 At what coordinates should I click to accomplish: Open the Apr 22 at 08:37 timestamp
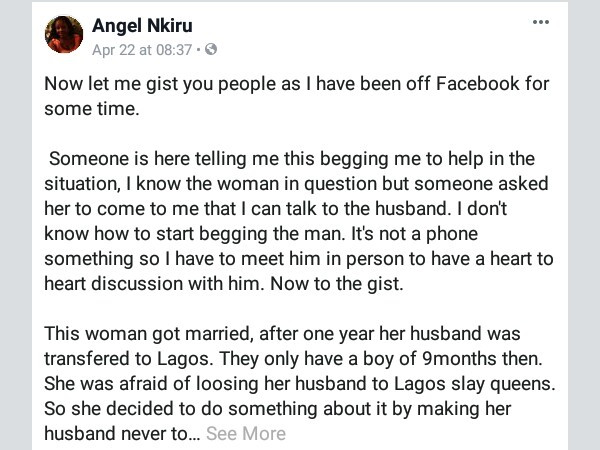click(x=142, y=50)
